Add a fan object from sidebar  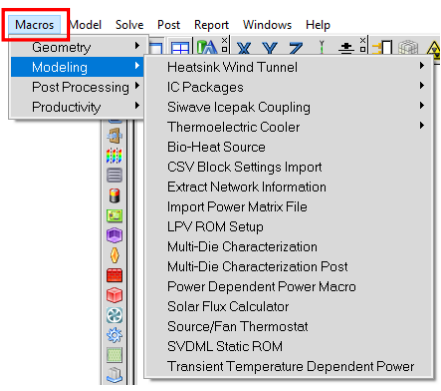[x=114, y=315]
